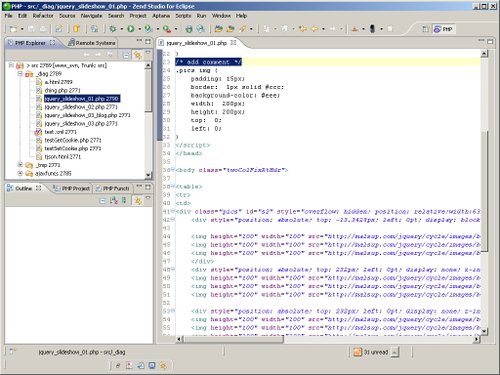
Task: Click editor scrollbar down arrow
Action: [x=484, y=331]
